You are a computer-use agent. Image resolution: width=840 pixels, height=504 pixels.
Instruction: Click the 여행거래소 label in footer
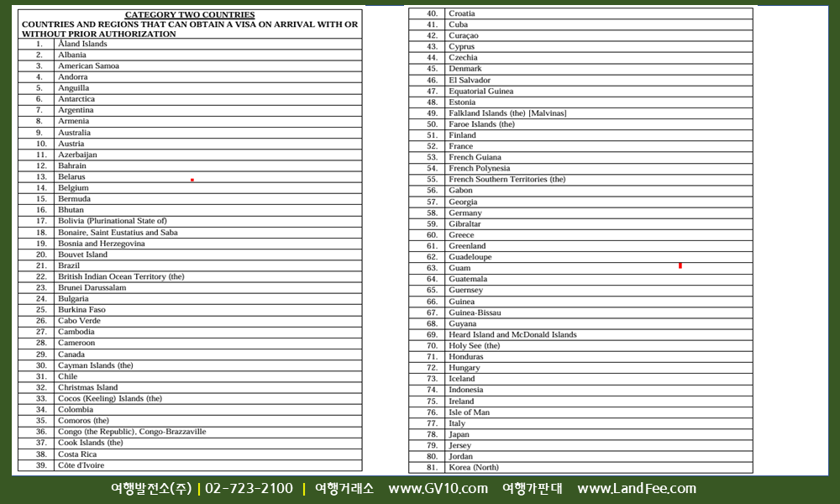click(344, 489)
